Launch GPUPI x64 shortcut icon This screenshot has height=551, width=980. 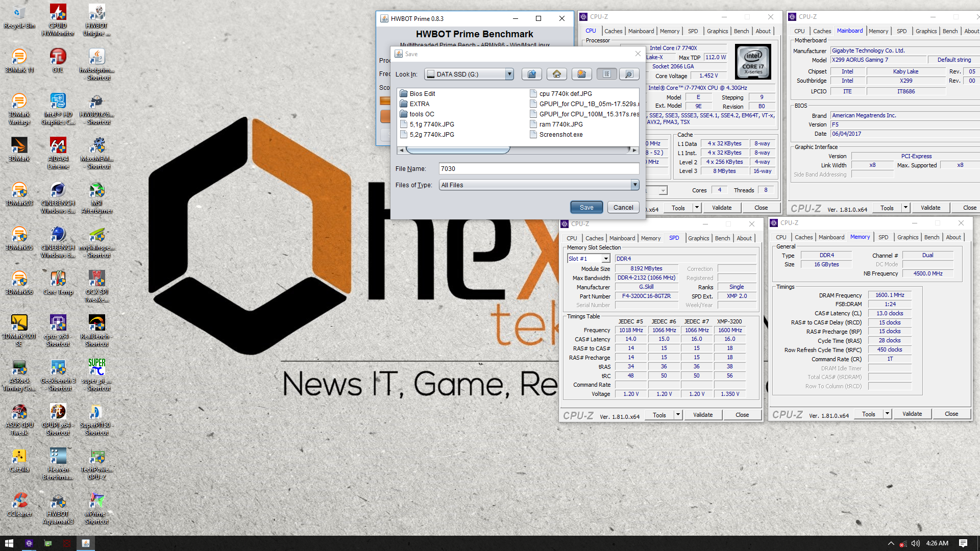coord(58,420)
